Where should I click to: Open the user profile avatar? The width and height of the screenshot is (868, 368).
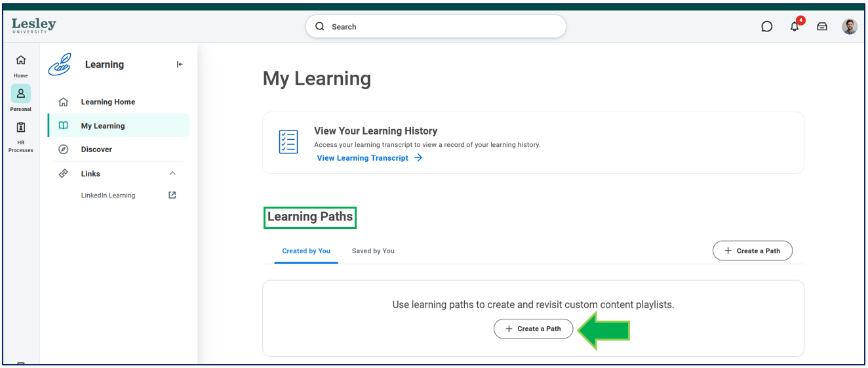[x=850, y=27]
